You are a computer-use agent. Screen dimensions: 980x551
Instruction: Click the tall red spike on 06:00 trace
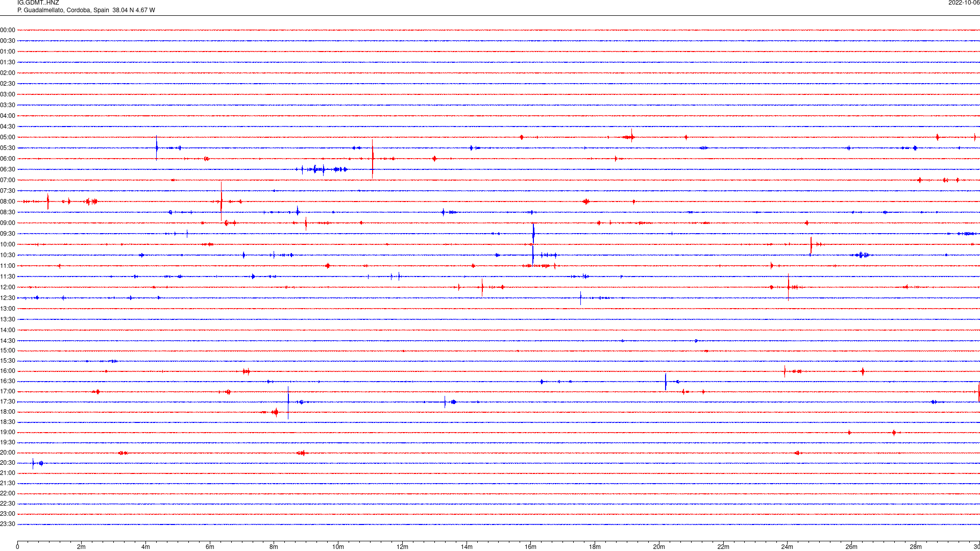pos(373,159)
